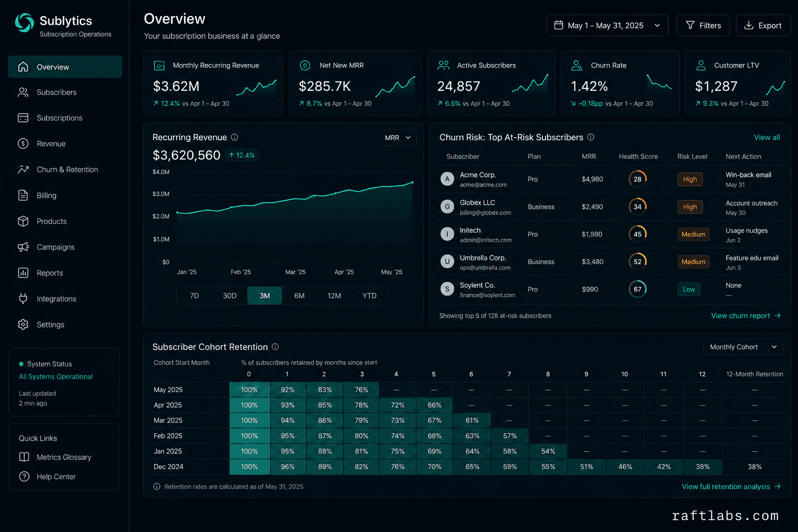Click Dec 2024 cohort 38% month 12 cell
The image size is (798, 532).
point(702,467)
